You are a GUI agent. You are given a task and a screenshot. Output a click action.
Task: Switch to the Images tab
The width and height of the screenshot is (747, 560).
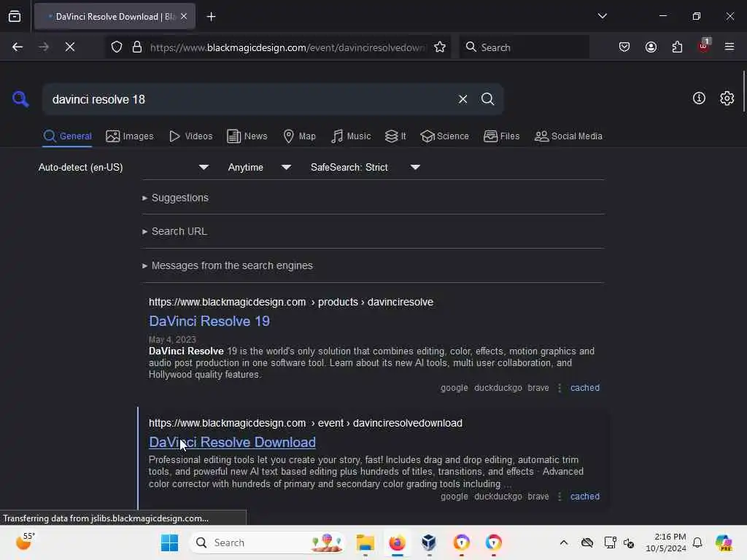pyautogui.click(x=130, y=136)
